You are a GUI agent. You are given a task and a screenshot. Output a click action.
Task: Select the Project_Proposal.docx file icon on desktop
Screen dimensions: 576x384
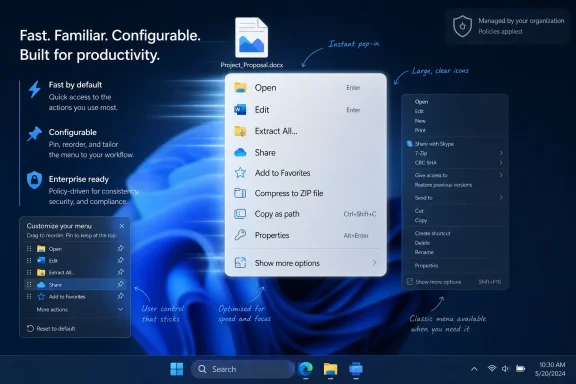(x=252, y=37)
